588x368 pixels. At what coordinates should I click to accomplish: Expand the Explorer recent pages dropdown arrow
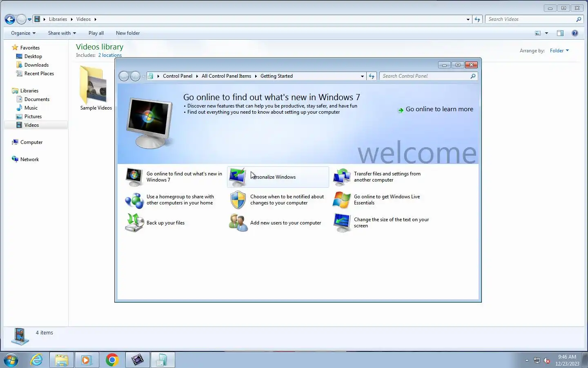29,19
